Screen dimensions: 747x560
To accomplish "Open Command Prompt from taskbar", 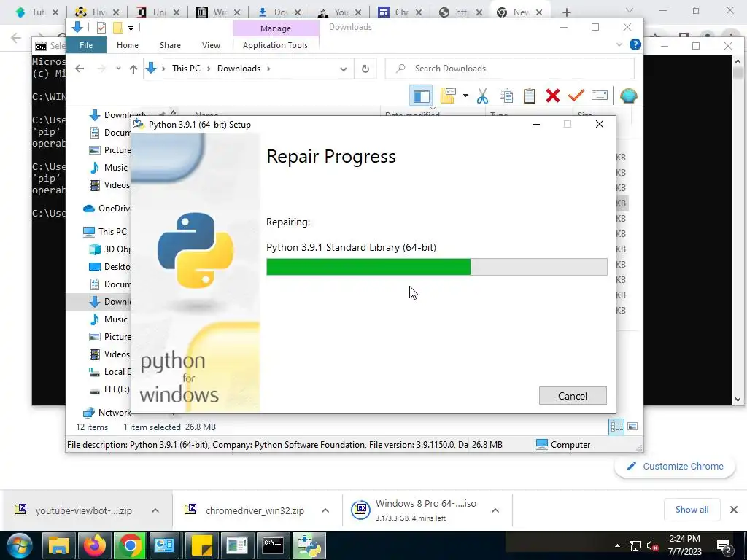I will point(273,545).
